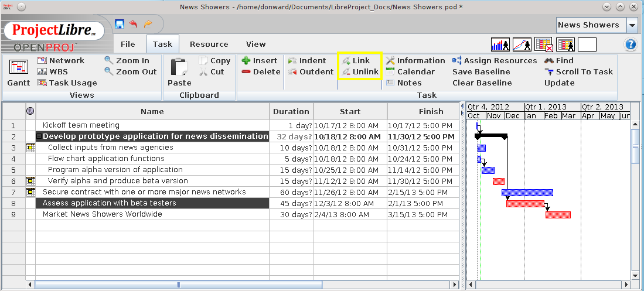Cut the selected task
644x291 pixels.
pos(212,72)
